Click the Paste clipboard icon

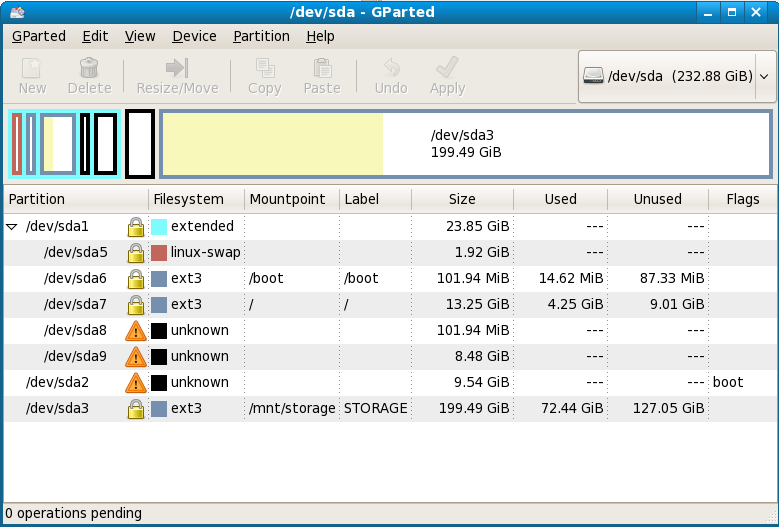(x=322, y=68)
